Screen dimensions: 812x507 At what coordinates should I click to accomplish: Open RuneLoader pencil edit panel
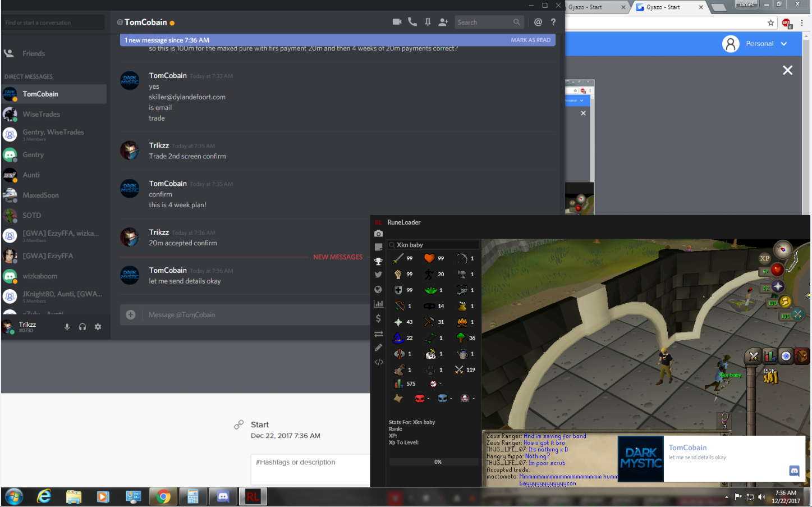(378, 348)
